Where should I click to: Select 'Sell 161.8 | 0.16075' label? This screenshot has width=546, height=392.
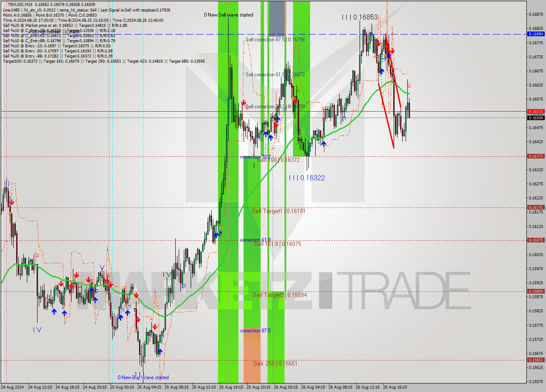277,244
